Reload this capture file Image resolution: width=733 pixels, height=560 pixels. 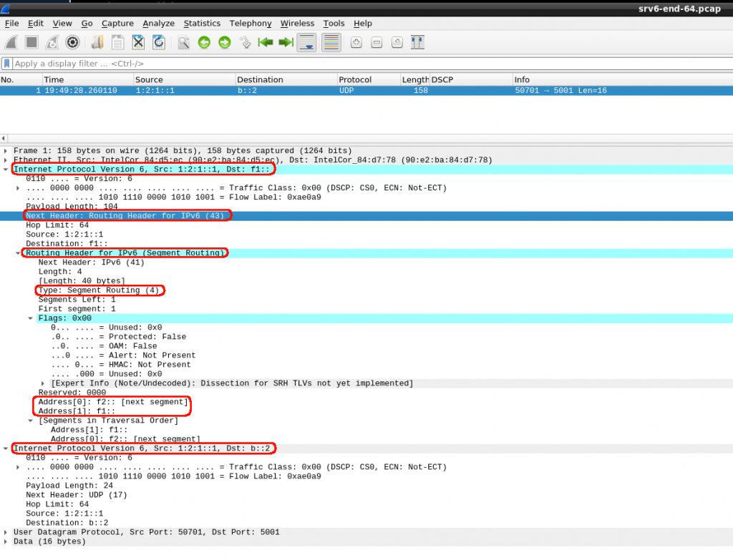159,42
